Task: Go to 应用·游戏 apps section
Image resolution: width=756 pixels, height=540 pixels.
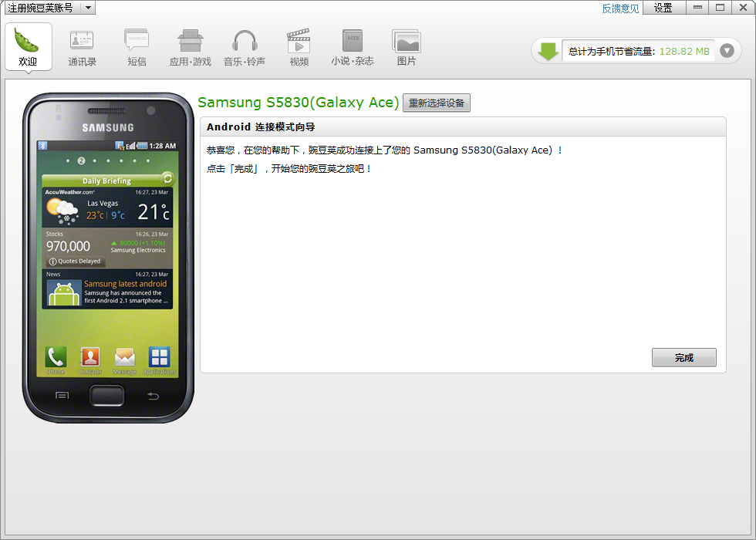Action: 191,48
